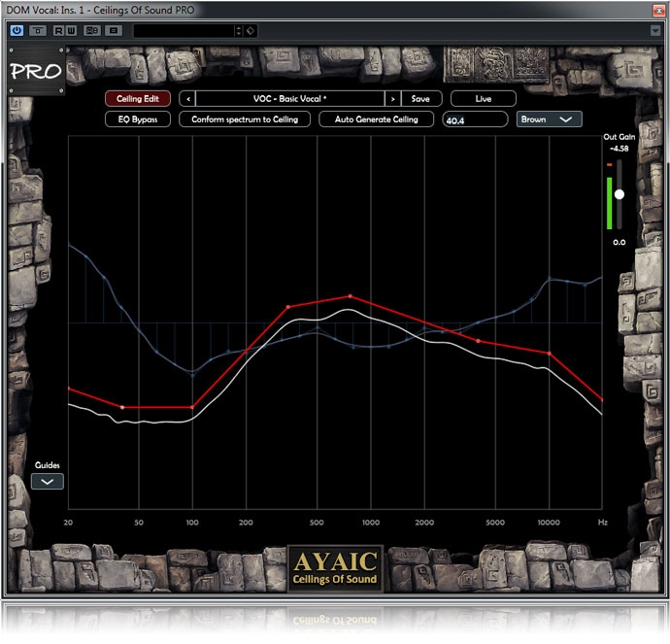Screen dimensions: 670x644
Task: Select previous preset with left arrow
Action: point(187,98)
